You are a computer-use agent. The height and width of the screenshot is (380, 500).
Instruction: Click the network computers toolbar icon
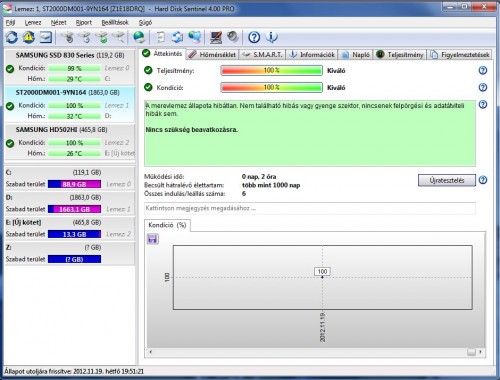pyautogui.click(x=195, y=37)
